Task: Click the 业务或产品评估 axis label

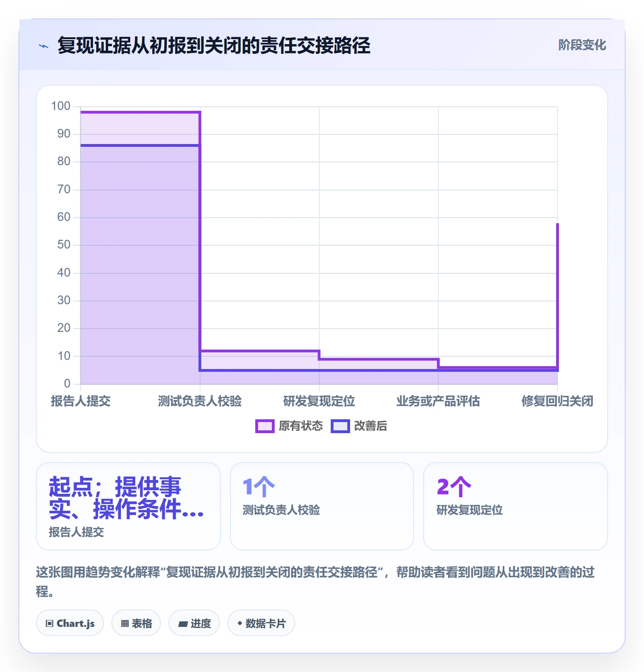Action: tap(438, 401)
